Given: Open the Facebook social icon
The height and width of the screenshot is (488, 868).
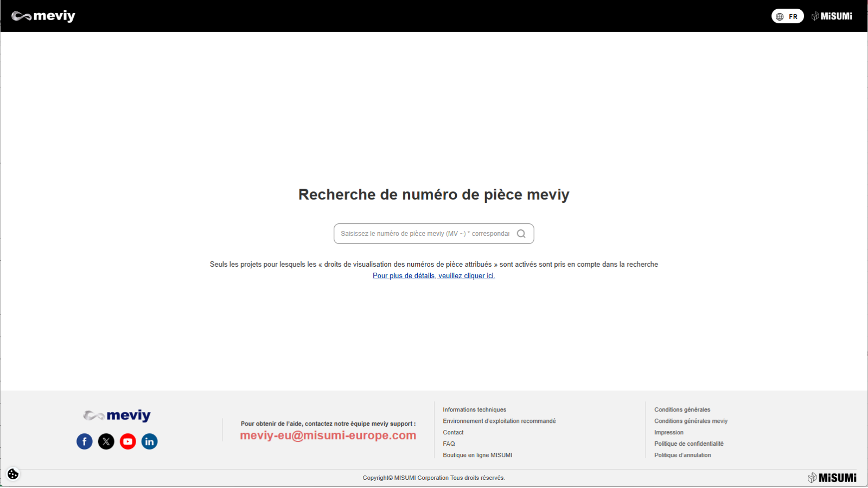Looking at the screenshot, I should pos(85,441).
